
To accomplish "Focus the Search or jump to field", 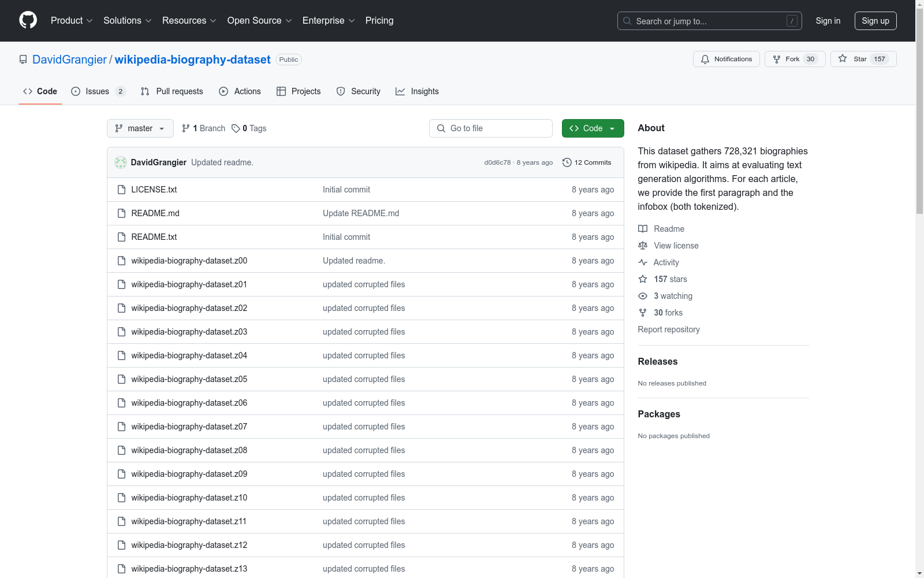I will (x=710, y=21).
